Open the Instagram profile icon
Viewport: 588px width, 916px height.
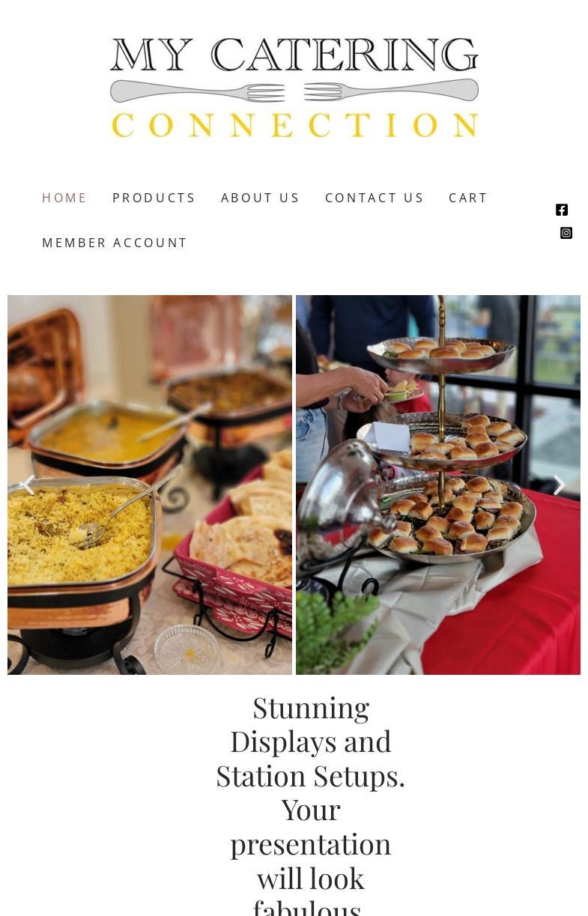566,233
